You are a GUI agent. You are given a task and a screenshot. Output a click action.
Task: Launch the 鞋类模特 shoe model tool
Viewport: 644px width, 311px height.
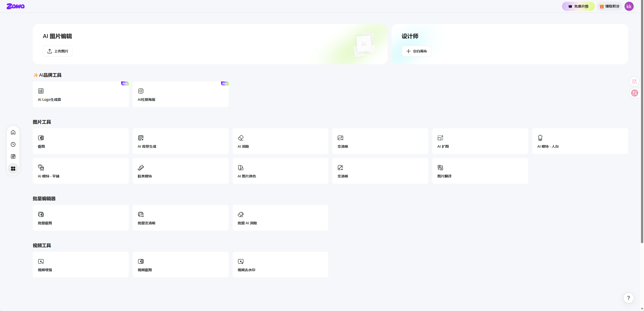click(x=180, y=171)
